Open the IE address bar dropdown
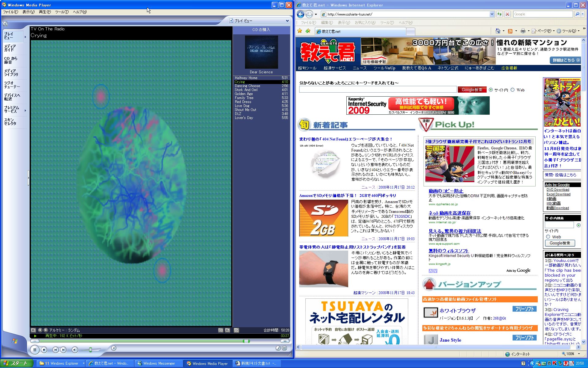The height and width of the screenshot is (368, 588). (x=492, y=14)
